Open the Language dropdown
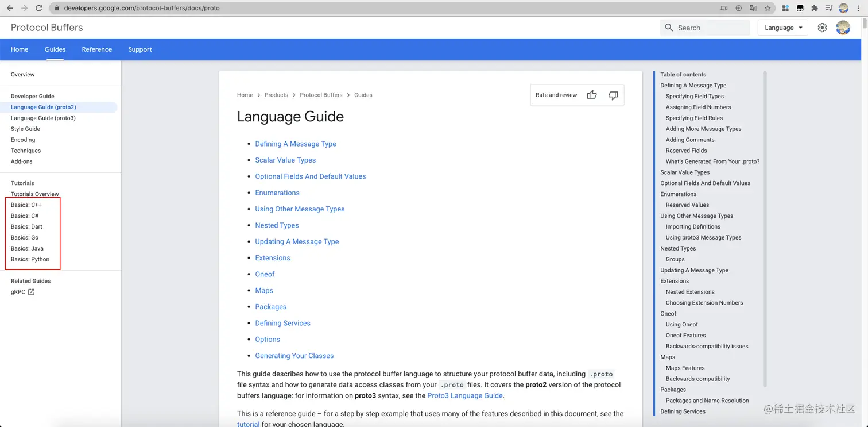The width and height of the screenshot is (868, 427). pos(783,28)
